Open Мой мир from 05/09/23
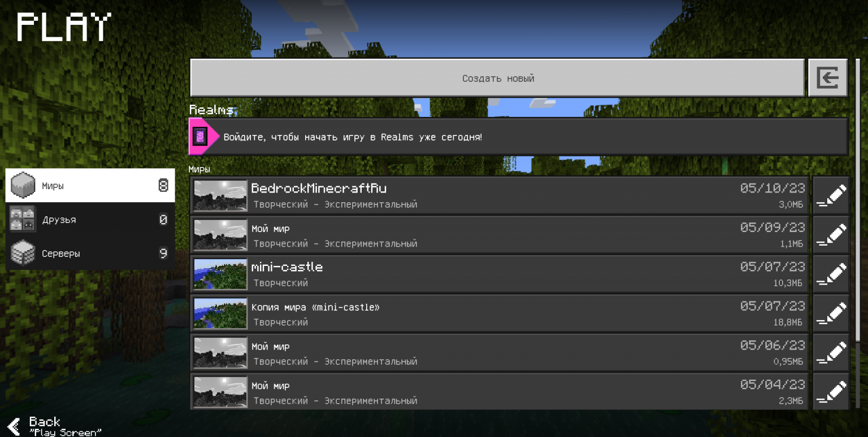This screenshot has height=437, width=868. pos(500,235)
